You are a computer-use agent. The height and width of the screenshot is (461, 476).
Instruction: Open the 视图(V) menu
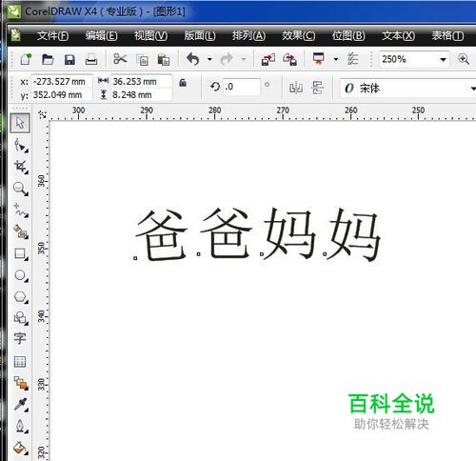(x=150, y=35)
